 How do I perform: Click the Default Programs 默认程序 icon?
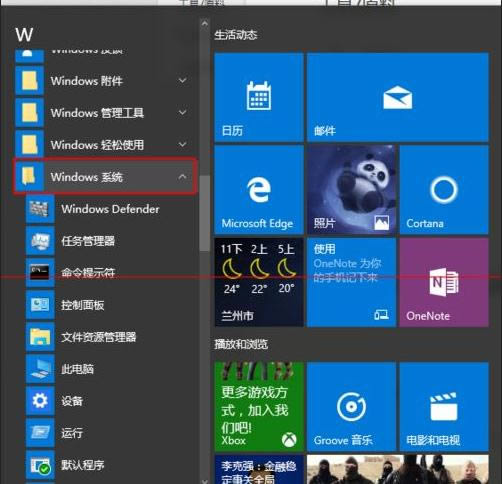point(40,465)
